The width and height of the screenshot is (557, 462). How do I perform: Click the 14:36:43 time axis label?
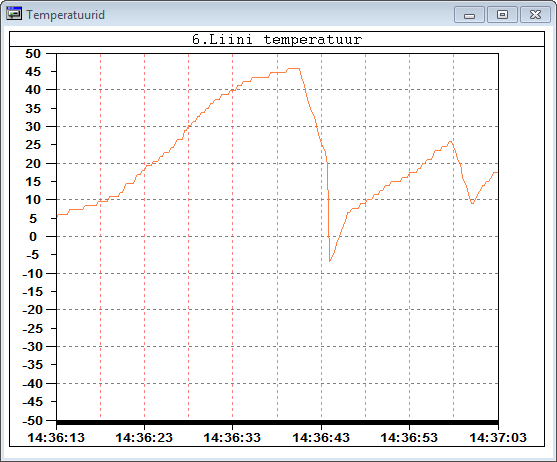coord(321,437)
